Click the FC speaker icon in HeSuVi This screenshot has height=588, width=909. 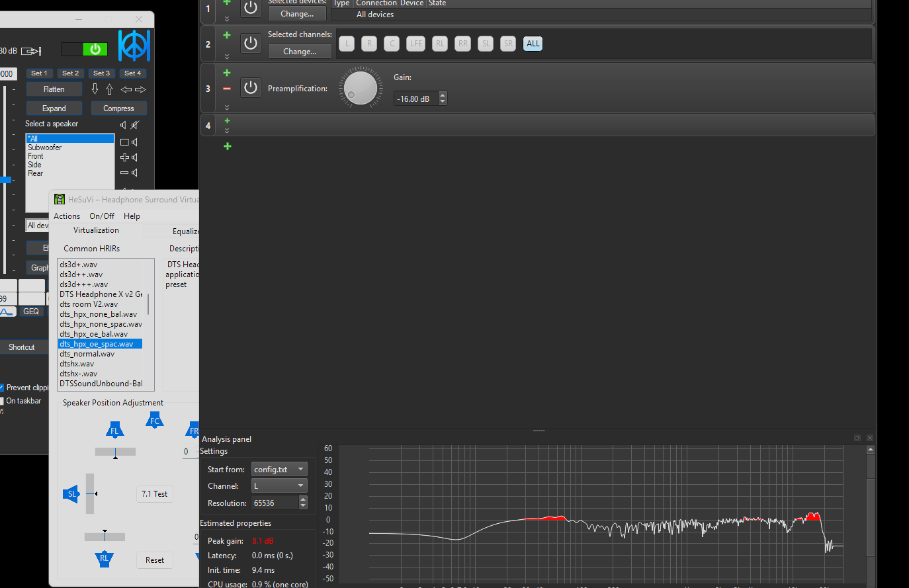(x=154, y=420)
